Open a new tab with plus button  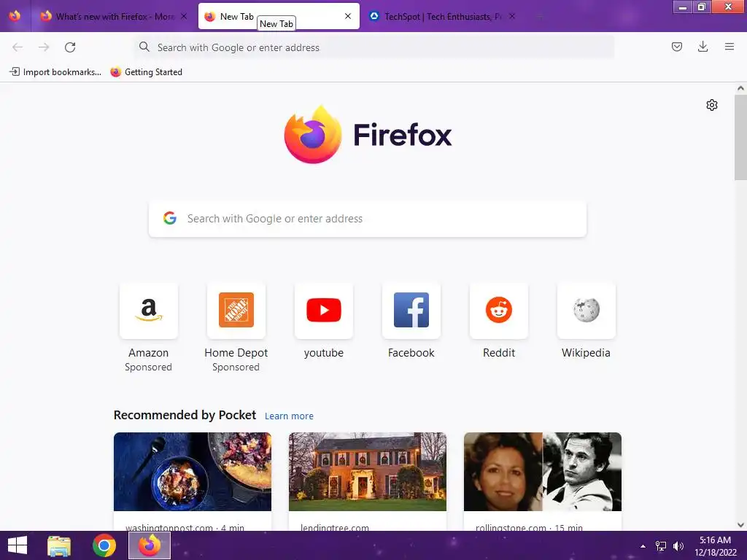point(540,17)
